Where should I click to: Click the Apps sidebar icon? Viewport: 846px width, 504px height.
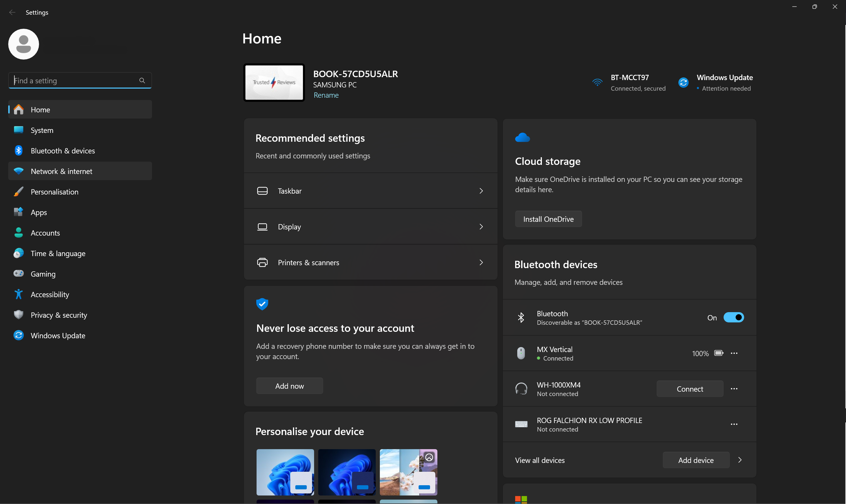click(19, 212)
